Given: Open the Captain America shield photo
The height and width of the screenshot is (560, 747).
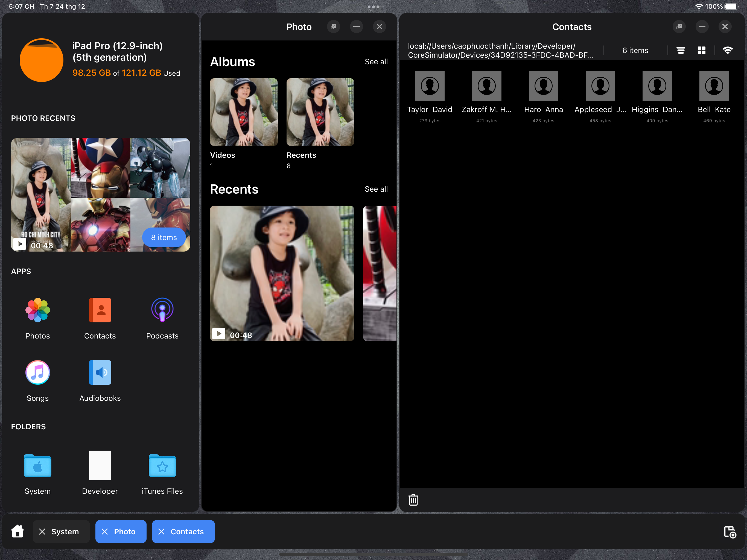Looking at the screenshot, I should [100, 168].
